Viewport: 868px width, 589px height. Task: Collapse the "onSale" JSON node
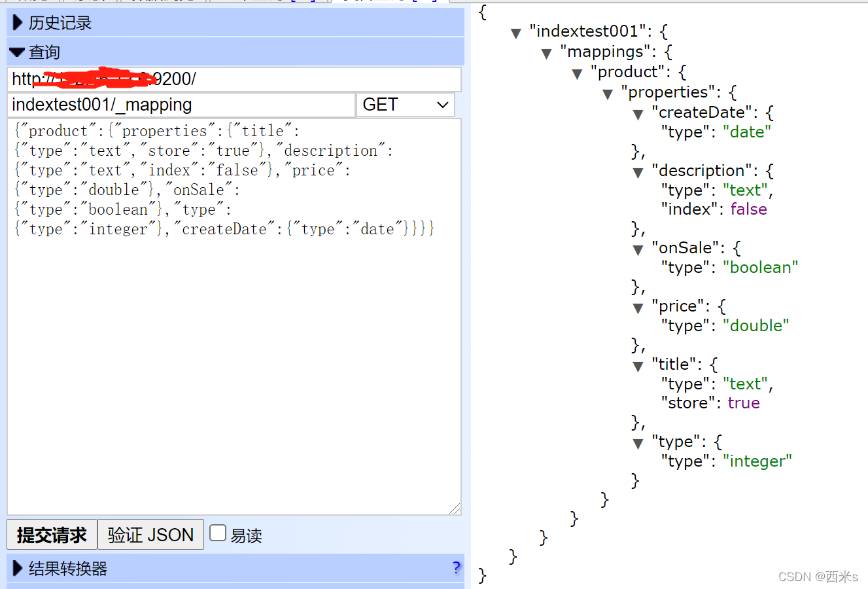click(638, 250)
